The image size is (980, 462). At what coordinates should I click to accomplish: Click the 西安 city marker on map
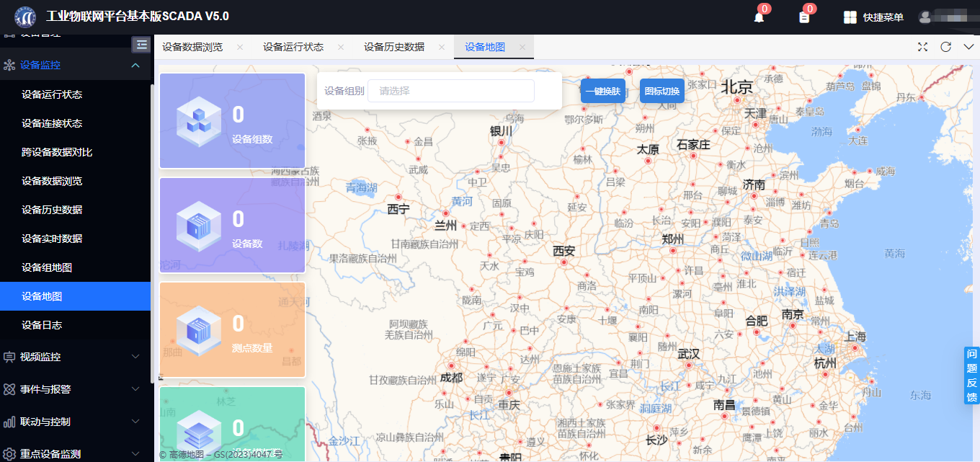pyautogui.click(x=564, y=263)
